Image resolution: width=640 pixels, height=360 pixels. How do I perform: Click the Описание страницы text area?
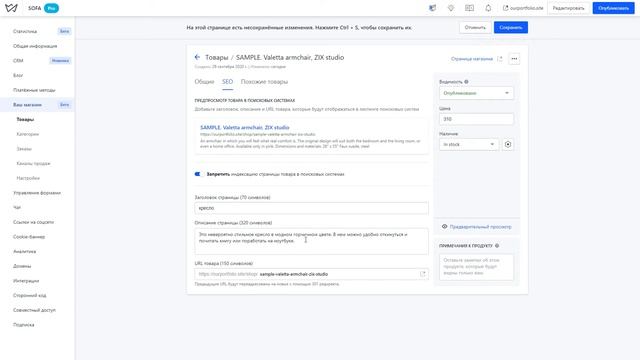[x=311, y=241]
